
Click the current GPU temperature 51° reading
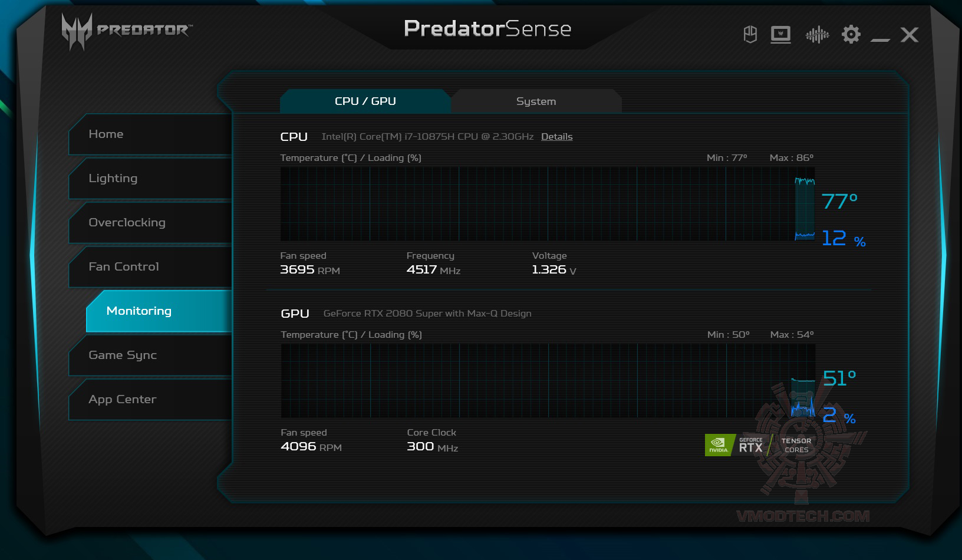[839, 378]
